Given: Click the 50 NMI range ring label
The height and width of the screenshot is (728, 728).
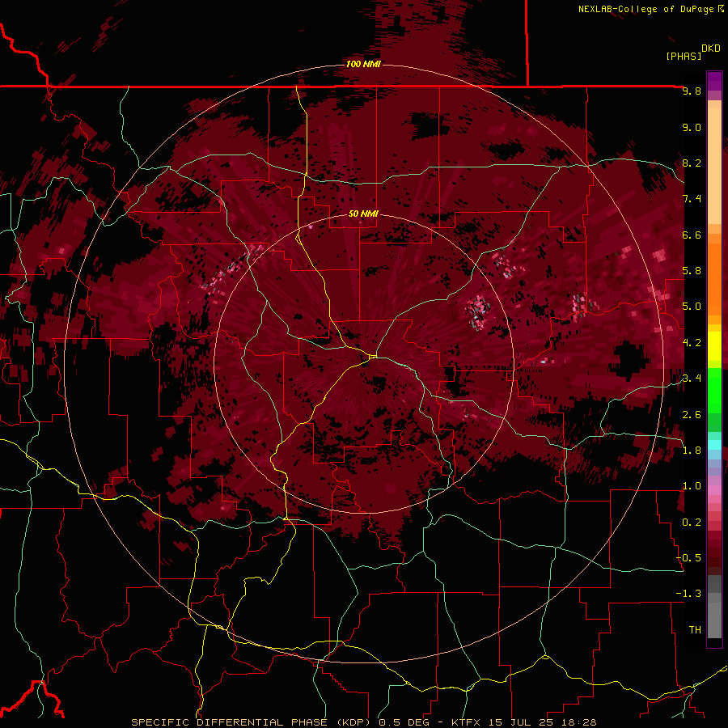Looking at the screenshot, I should pyautogui.click(x=363, y=214).
